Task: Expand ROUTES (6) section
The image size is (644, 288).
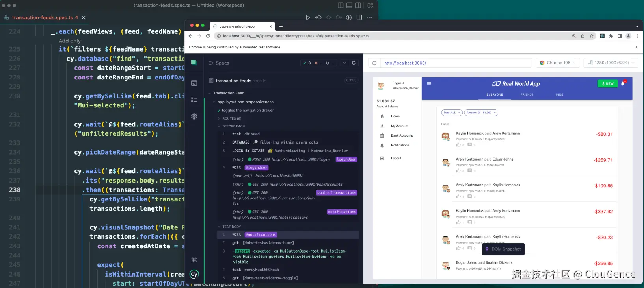Action: (x=229, y=118)
